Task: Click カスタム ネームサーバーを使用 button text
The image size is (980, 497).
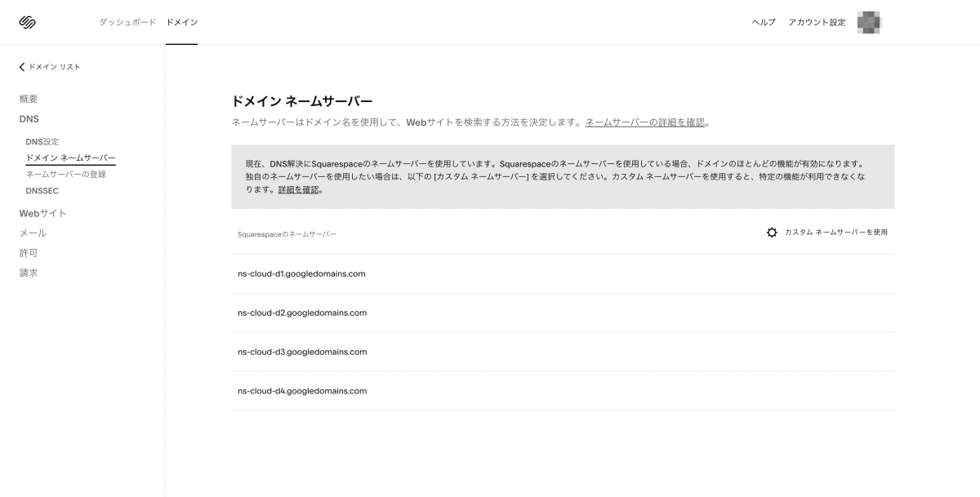Action: click(836, 233)
